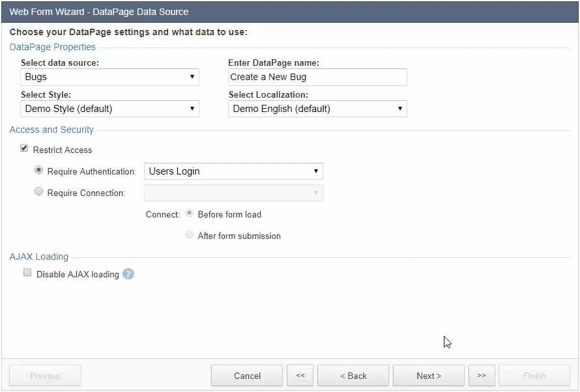The height and width of the screenshot is (392, 580).
Task: Open the Select Localization dropdown
Action: (317, 109)
